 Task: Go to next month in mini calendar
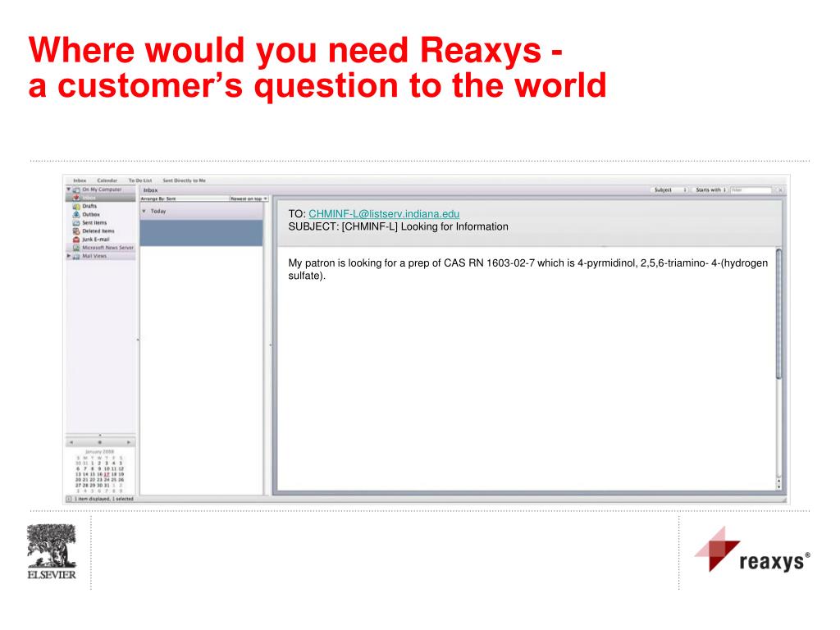coord(129,442)
